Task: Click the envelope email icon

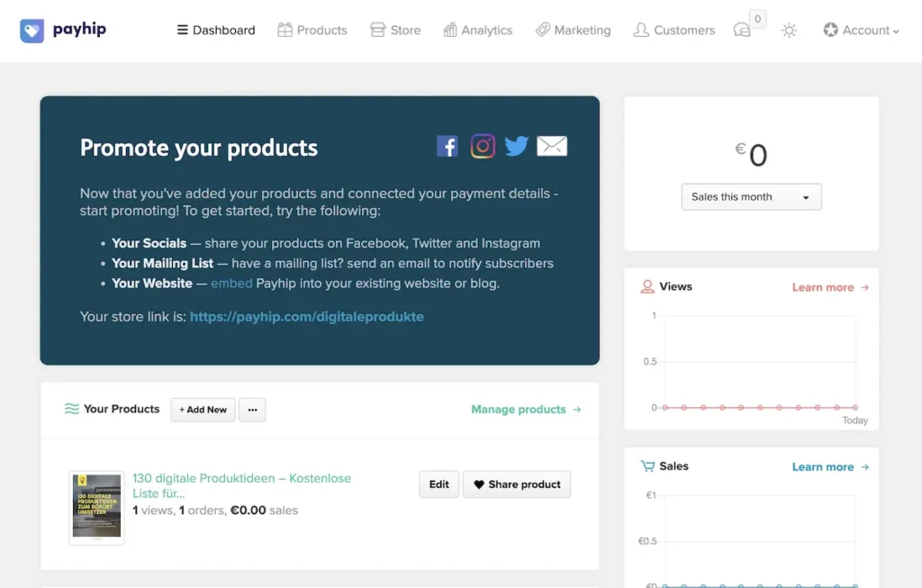Action: pyautogui.click(x=551, y=145)
